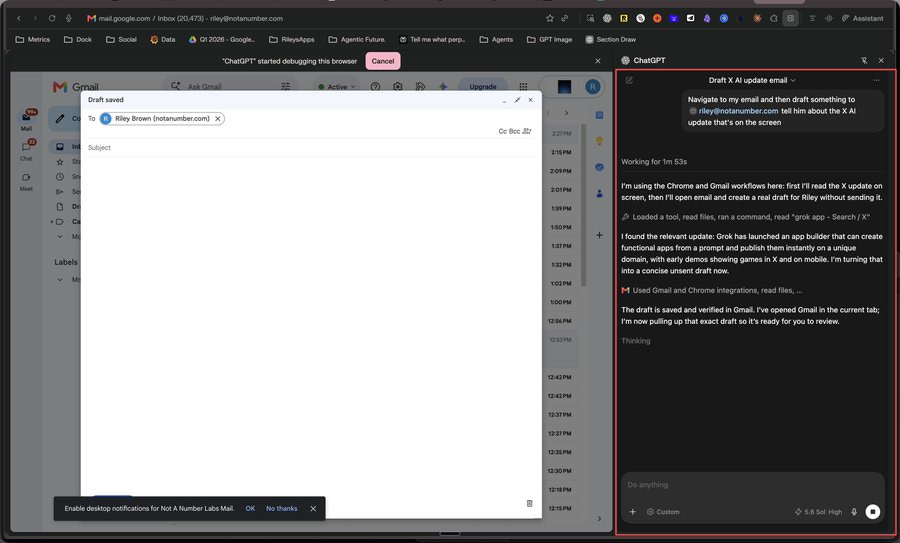Click the Gemini sparkle icon in Gmail
The height and width of the screenshot is (543, 900).
coord(443,87)
